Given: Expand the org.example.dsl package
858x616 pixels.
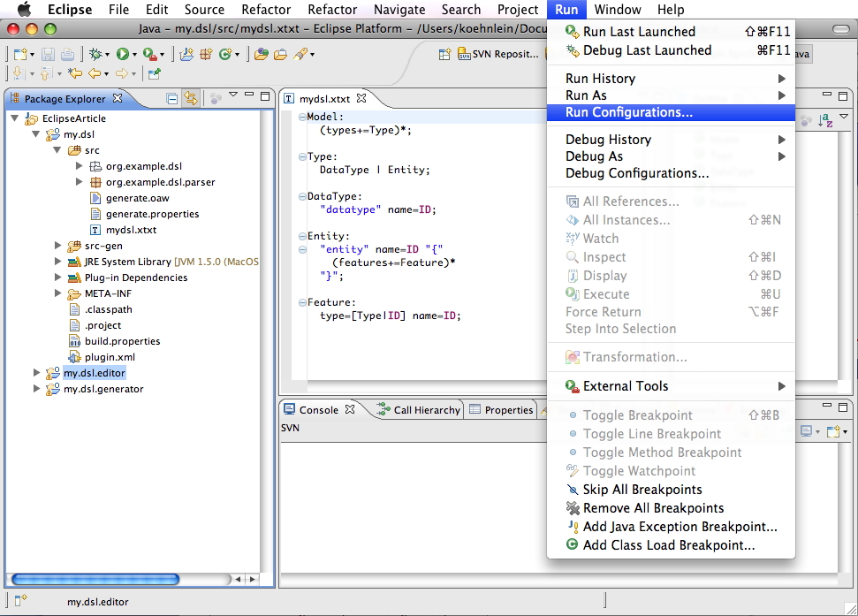Looking at the screenshot, I should click(79, 166).
